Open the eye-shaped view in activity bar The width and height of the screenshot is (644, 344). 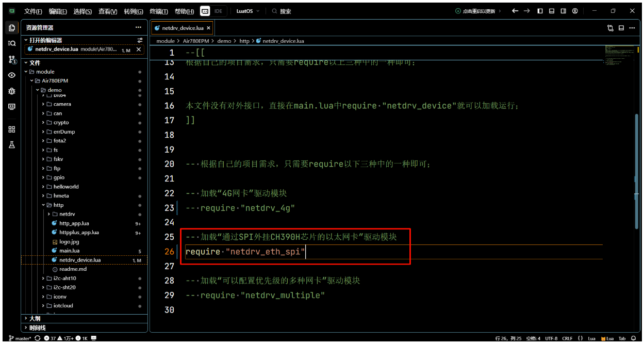pyautogui.click(x=12, y=75)
